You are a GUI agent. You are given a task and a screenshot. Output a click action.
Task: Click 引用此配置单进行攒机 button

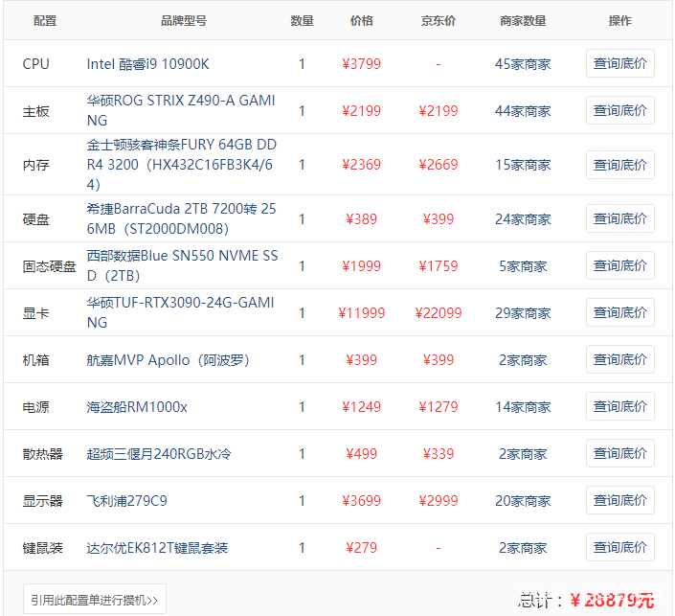click(94, 599)
